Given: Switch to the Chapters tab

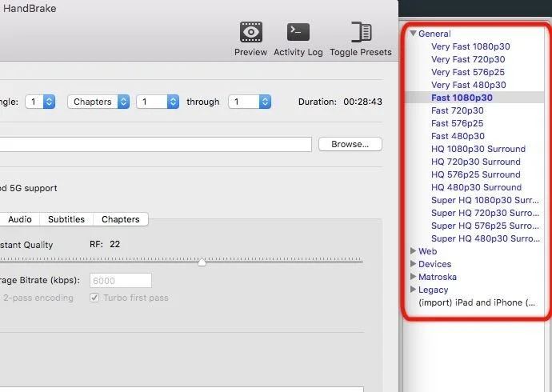Looking at the screenshot, I should coord(121,219).
